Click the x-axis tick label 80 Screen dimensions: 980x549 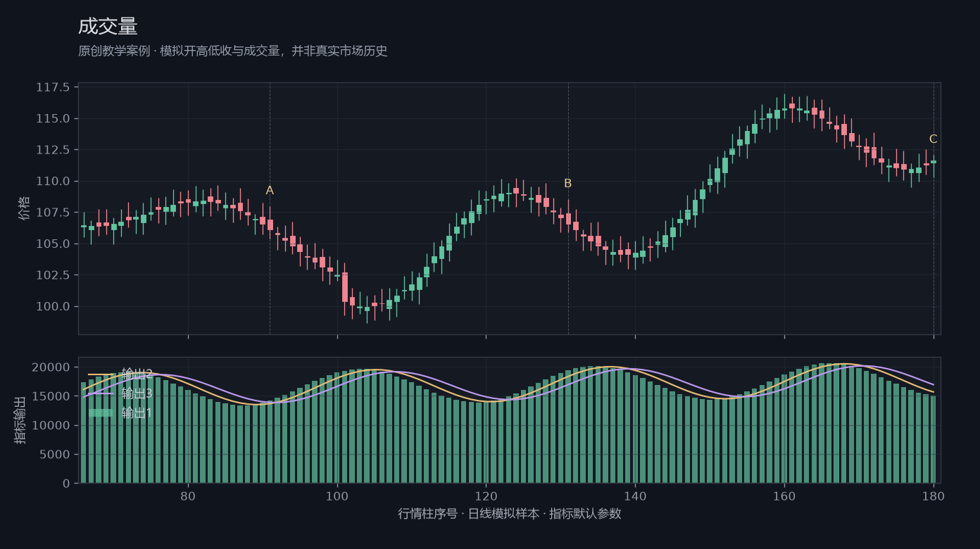click(188, 496)
